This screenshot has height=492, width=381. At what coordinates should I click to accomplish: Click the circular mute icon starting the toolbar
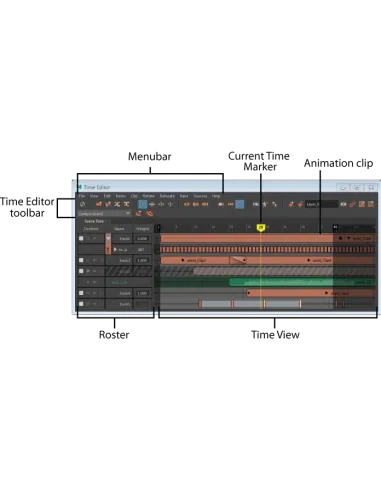pyautogui.click(x=83, y=204)
